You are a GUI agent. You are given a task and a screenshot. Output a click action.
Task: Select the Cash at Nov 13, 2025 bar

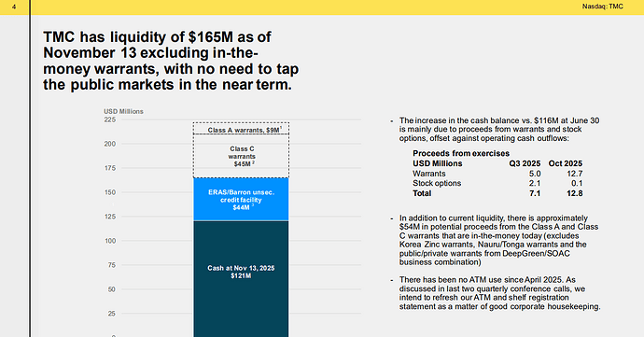(x=241, y=279)
